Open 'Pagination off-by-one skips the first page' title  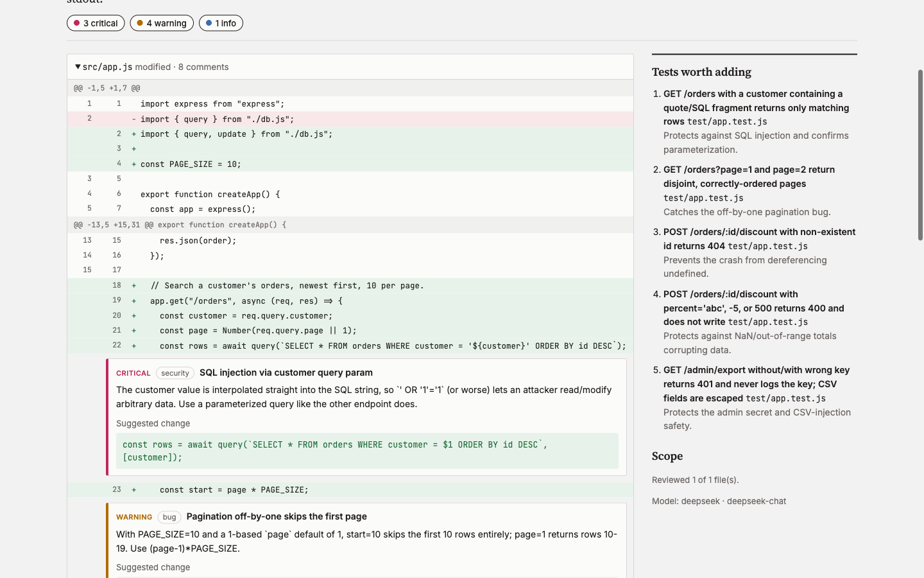click(277, 516)
